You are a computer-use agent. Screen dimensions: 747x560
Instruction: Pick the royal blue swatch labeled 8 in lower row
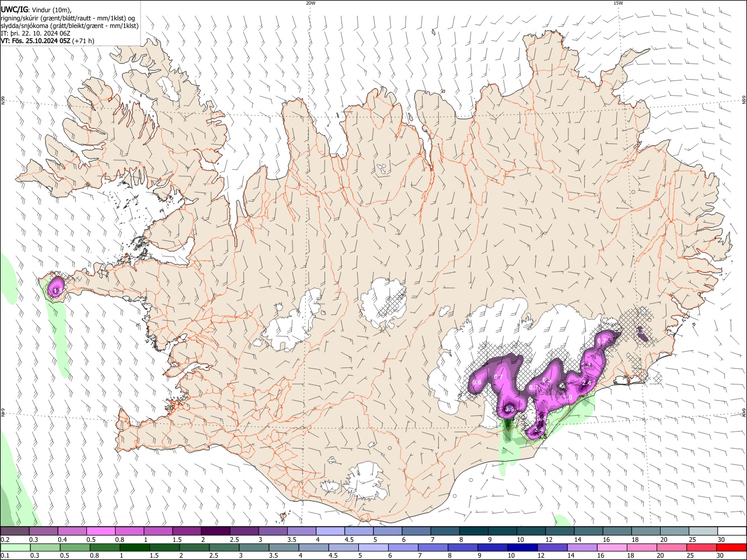(x=462, y=548)
